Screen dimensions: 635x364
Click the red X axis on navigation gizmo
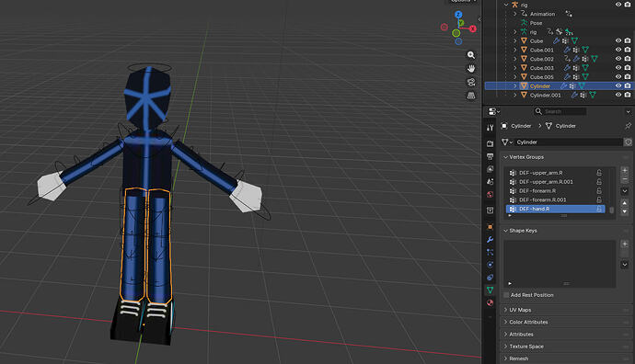coord(473,28)
